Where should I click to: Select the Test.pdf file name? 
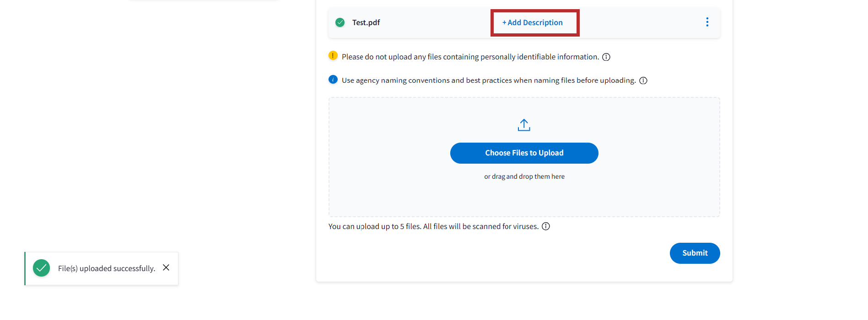366,22
